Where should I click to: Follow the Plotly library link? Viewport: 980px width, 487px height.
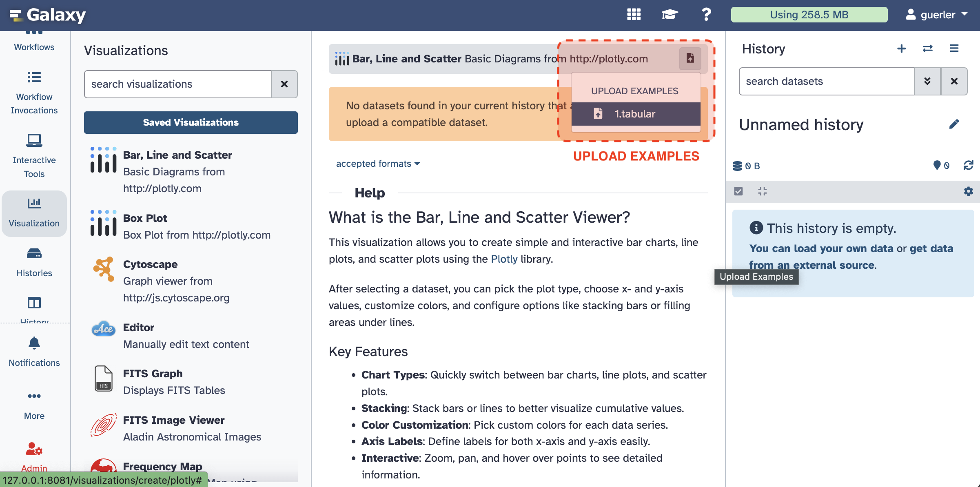504,259
